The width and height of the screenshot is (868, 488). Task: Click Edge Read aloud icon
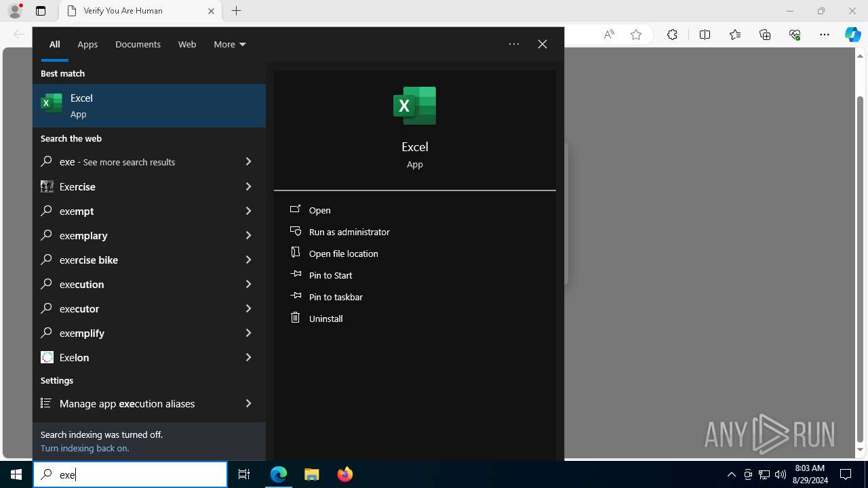(x=609, y=35)
